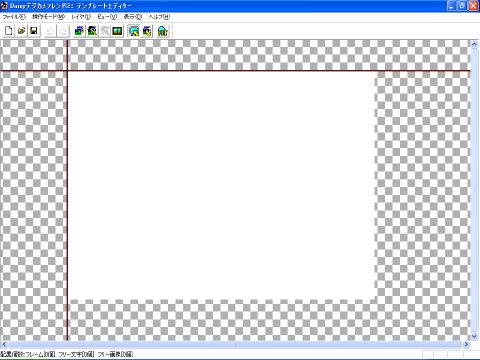Image resolution: width=480 pixels, height=360 pixels.
Task: Click the Open folder toolbar icon
Action: pyautogui.click(x=21, y=31)
